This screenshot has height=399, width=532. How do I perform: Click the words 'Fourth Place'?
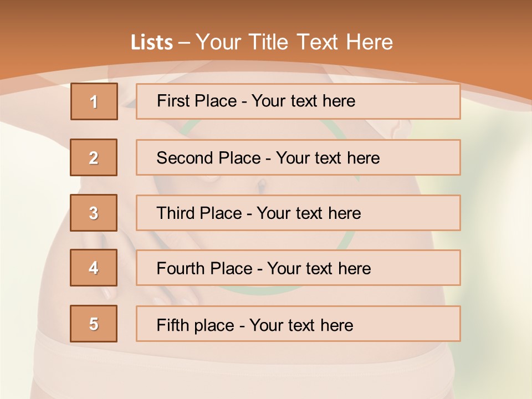[x=205, y=269]
